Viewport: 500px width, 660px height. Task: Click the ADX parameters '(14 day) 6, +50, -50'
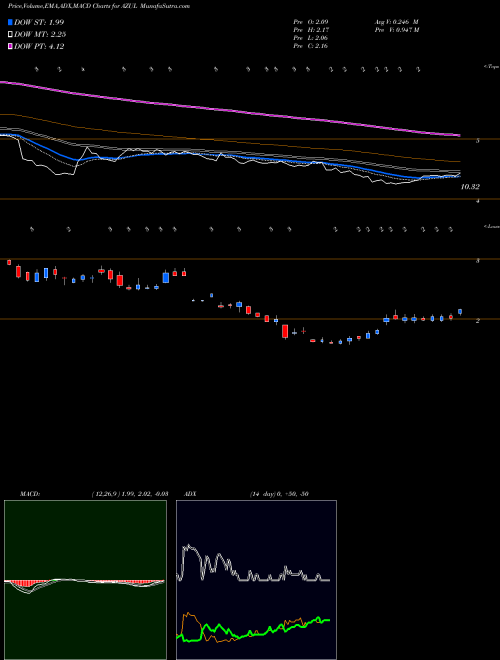(279, 494)
